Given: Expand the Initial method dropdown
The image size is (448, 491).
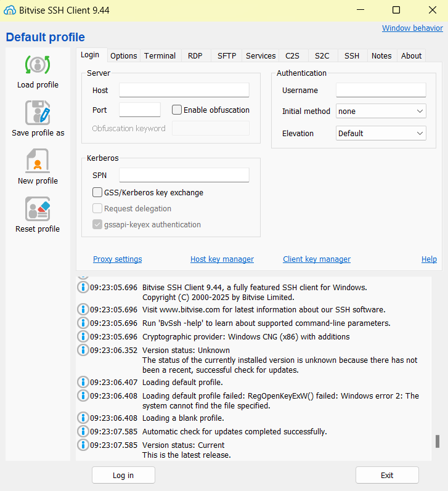Looking at the screenshot, I should [x=381, y=112].
